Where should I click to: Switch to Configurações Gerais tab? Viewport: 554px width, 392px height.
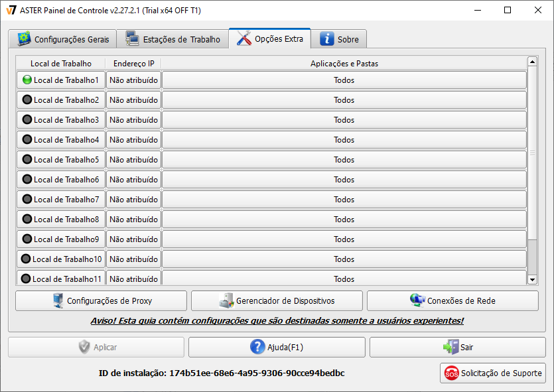point(62,38)
